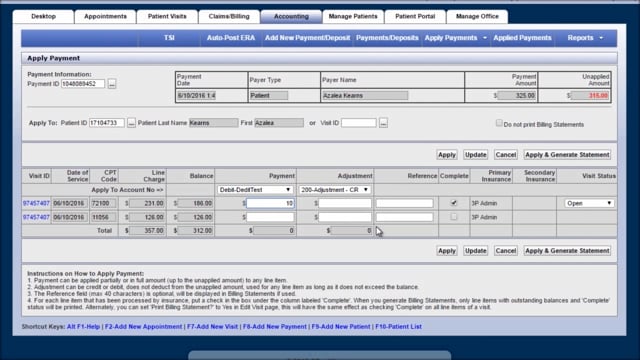Select Auto-Post ERA menu item
The image size is (640, 360).
231,38
